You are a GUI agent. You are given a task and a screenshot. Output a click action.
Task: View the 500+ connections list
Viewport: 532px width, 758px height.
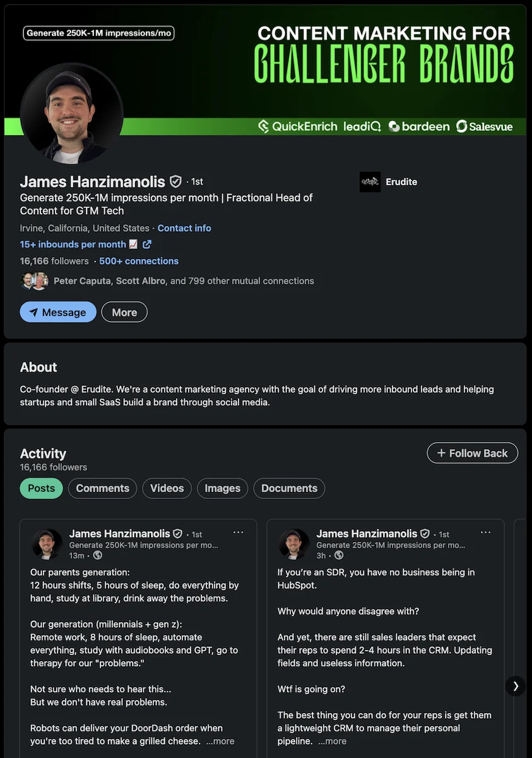point(138,260)
